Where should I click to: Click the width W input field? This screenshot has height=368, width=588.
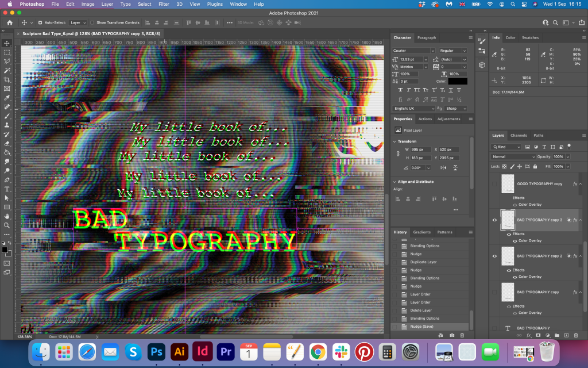(x=417, y=149)
